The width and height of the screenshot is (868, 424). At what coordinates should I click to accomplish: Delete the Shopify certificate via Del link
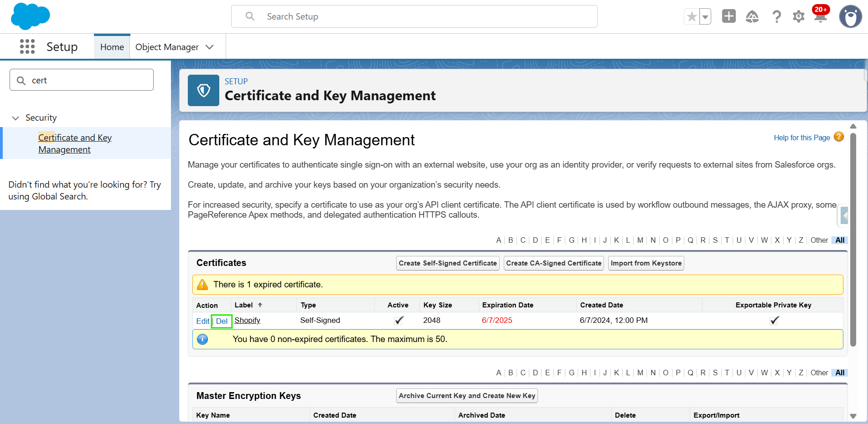point(222,321)
